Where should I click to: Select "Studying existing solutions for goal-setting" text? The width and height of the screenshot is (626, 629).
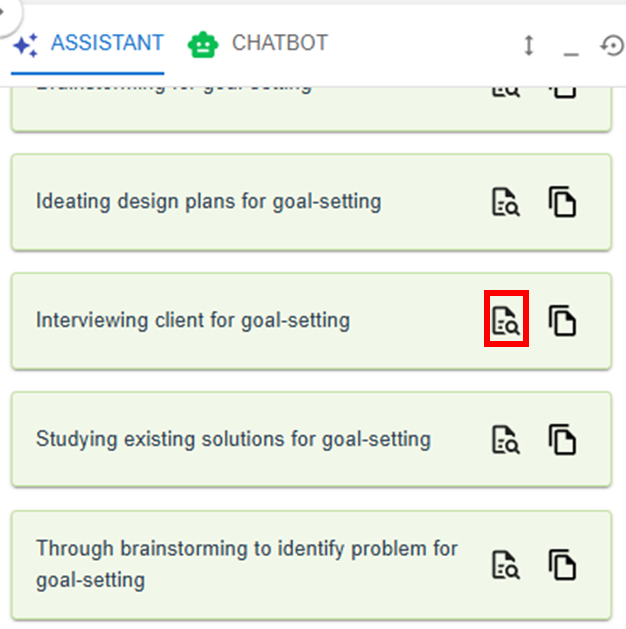click(x=233, y=439)
